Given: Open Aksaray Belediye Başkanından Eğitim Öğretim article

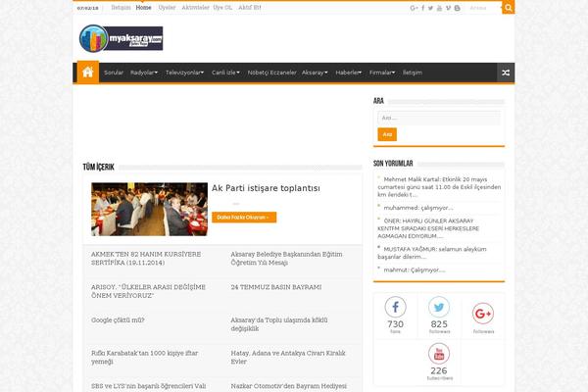Looking at the screenshot, I should 286,259.
